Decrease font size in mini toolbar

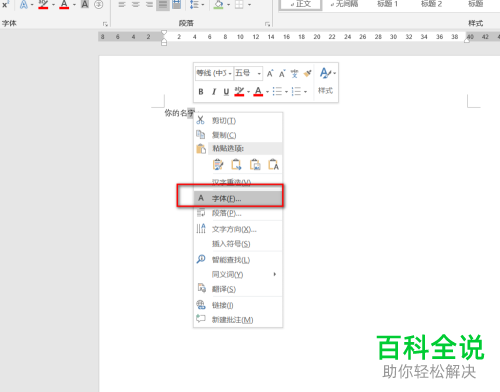pos(282,73)
